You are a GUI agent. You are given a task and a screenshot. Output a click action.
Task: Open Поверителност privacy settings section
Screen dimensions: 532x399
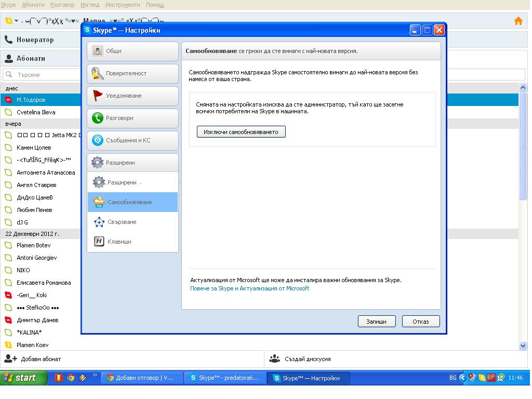[132, 73]
